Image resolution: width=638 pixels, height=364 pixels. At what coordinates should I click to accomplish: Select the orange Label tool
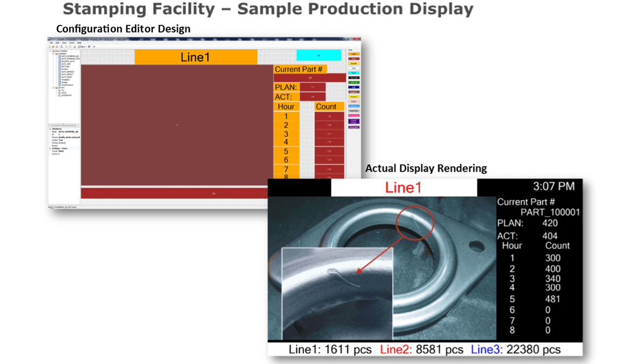point(354,54)
